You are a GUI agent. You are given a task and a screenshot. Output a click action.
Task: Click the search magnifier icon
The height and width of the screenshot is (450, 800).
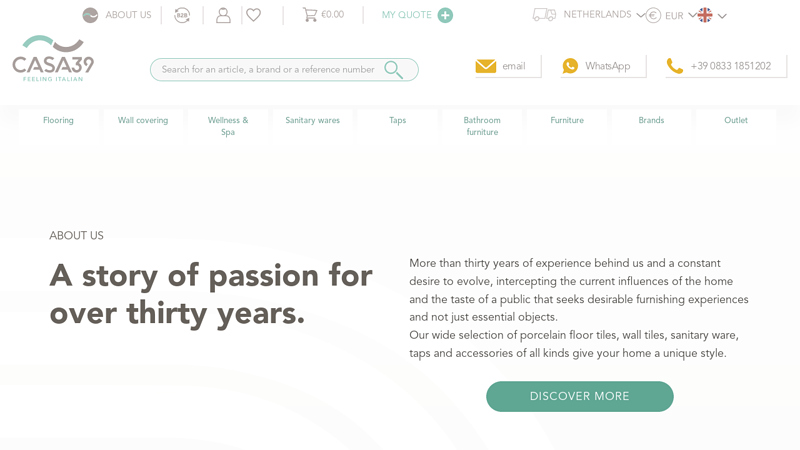(x=393, y=69)
